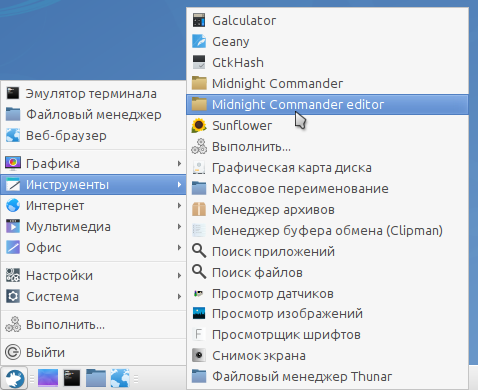Launch Midnight Commander editor
Image resolution: width=478 pixels, height=390 pixels.
click(x=327, y=104)
